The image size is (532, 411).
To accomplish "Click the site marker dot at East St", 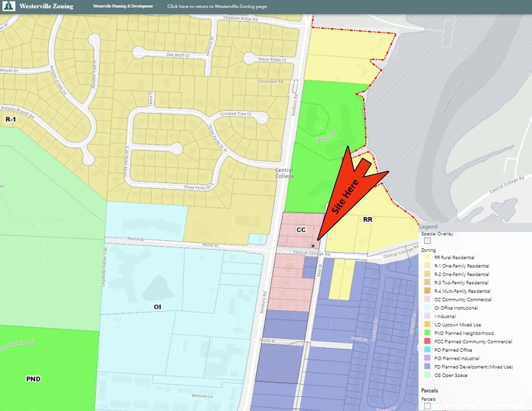I will 313,246.
